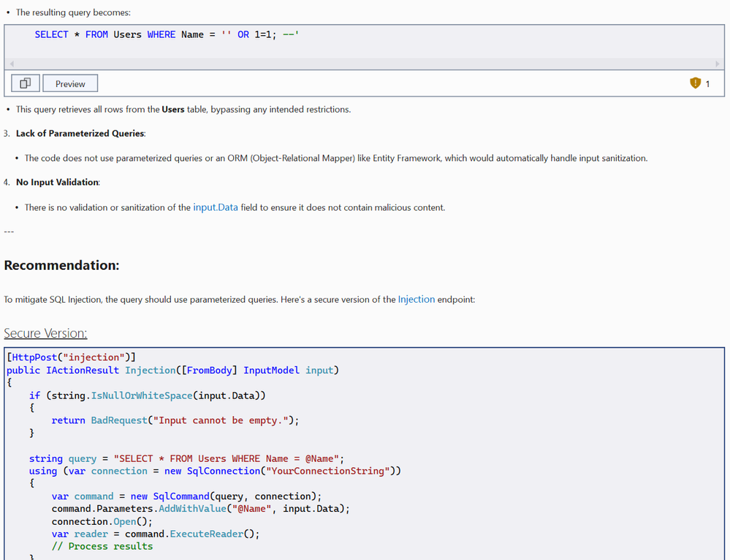Click the orange shield warning icon
Image resolution: width=730 pixels, height=560 pixels.
(x=695, y=83)
